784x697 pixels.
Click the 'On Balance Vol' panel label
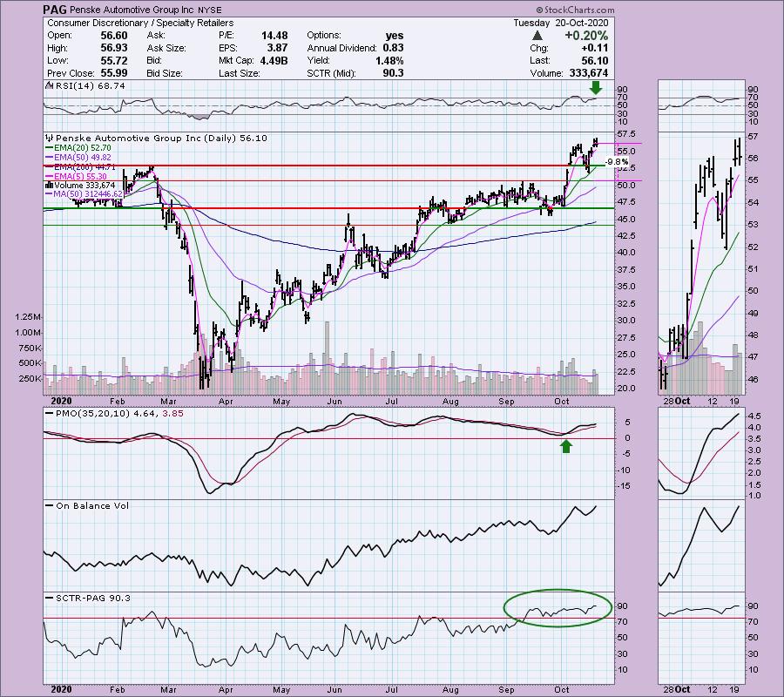tap(92, 505)
